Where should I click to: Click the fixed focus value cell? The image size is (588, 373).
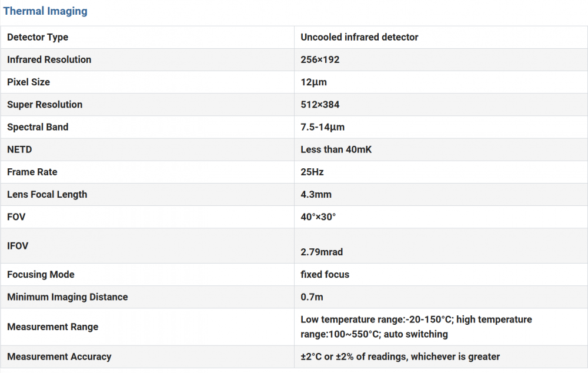[325, 274]
